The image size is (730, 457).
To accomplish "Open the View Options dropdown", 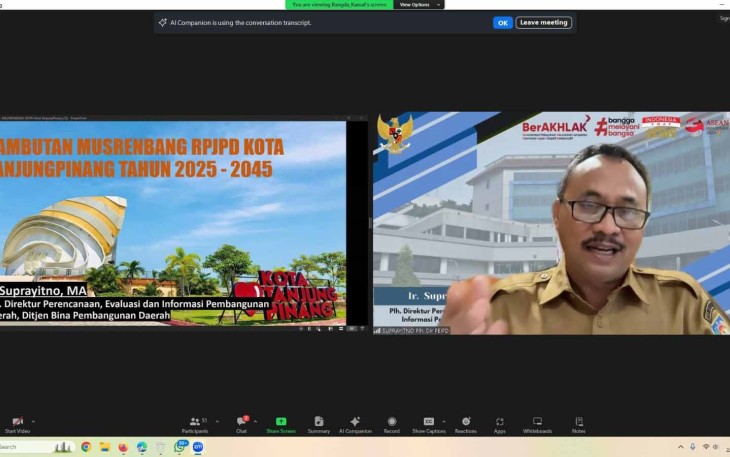I will (419, 5).
